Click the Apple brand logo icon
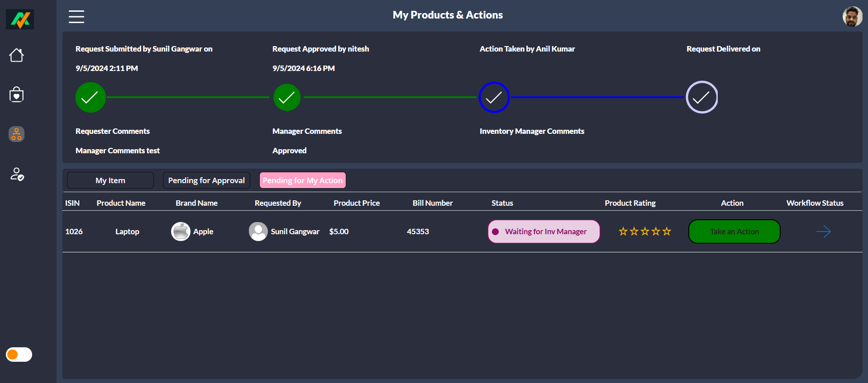 [x=181, y=232]
